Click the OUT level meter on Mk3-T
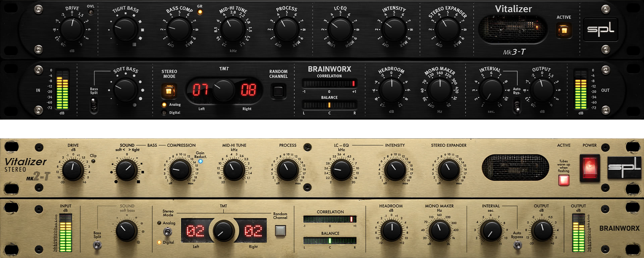Image resolution: width=644 pixels, height=258 pixels. (x=581, y=90)
